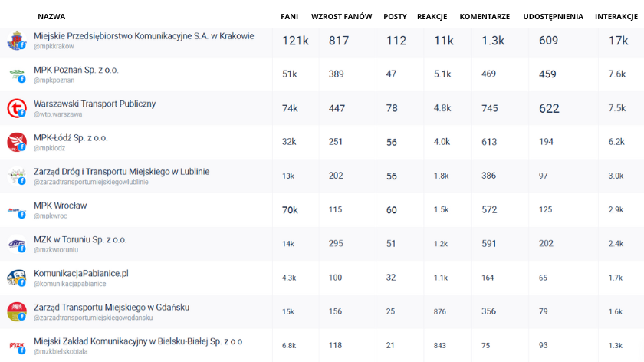
Task: Click the MPK Kraków profile logo
Action: 16,40
